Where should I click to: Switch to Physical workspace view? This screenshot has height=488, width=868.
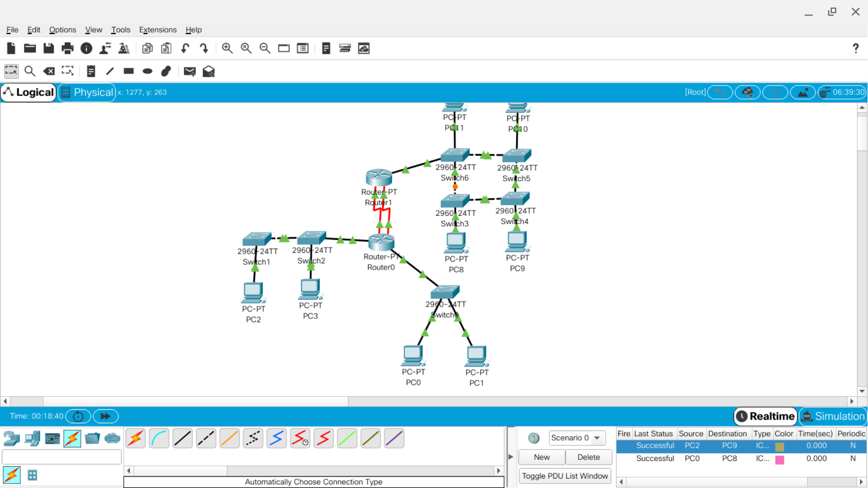[x=87, y=92]
